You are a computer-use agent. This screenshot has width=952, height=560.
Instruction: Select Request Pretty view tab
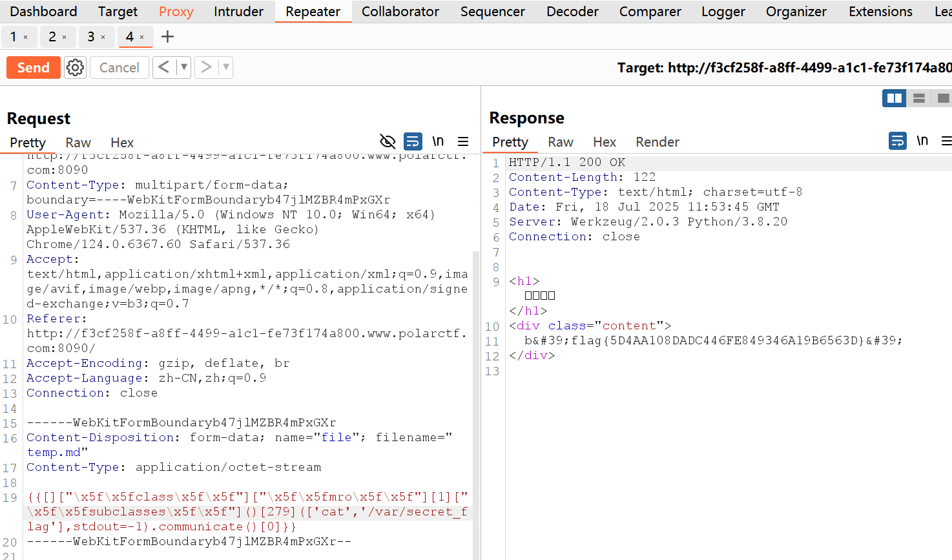point(28,143)
